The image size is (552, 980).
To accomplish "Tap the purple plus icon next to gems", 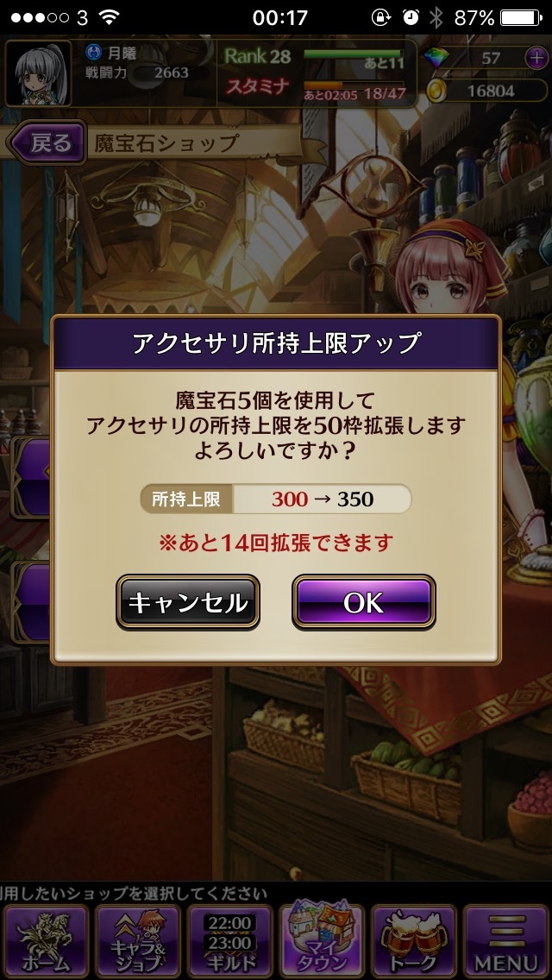I will coord(536,58).
